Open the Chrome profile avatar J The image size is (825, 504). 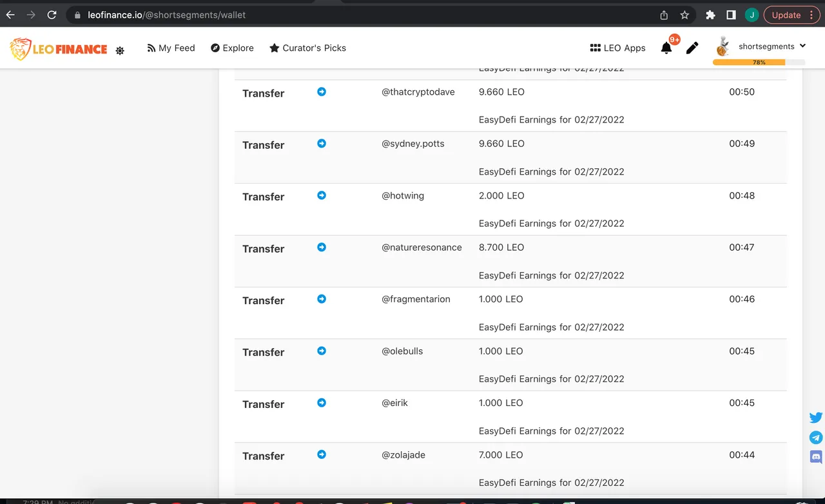point(752,15)
